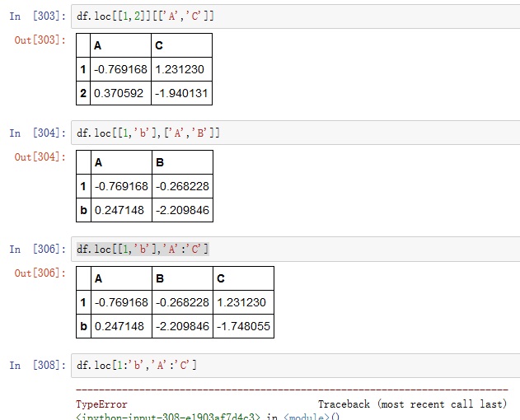Click the highlighted code in cell In [306]

(x=143, y=249)
